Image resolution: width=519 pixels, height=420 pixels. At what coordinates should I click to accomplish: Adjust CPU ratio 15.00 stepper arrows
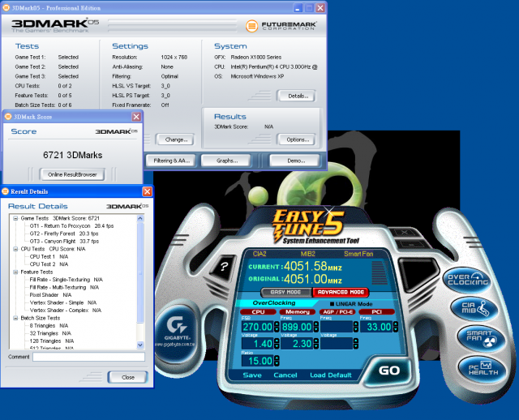coord(277,361)
